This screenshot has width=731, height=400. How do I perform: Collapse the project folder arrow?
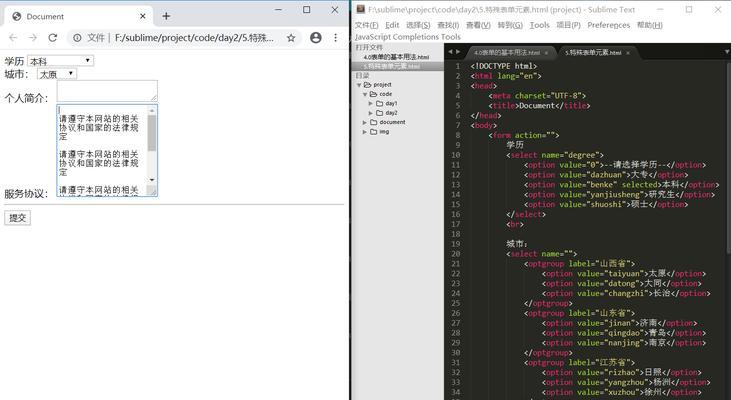pyautogui.click(x=359, y=85)
